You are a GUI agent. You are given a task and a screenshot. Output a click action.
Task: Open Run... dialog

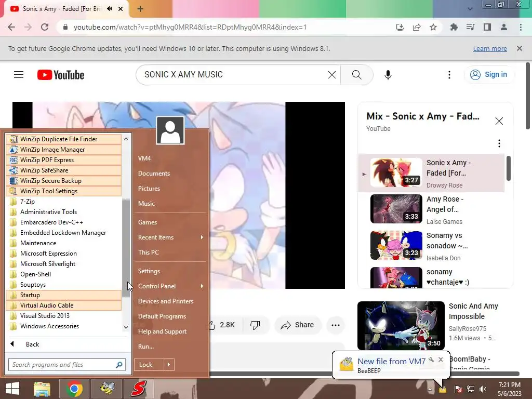point(170,347)
